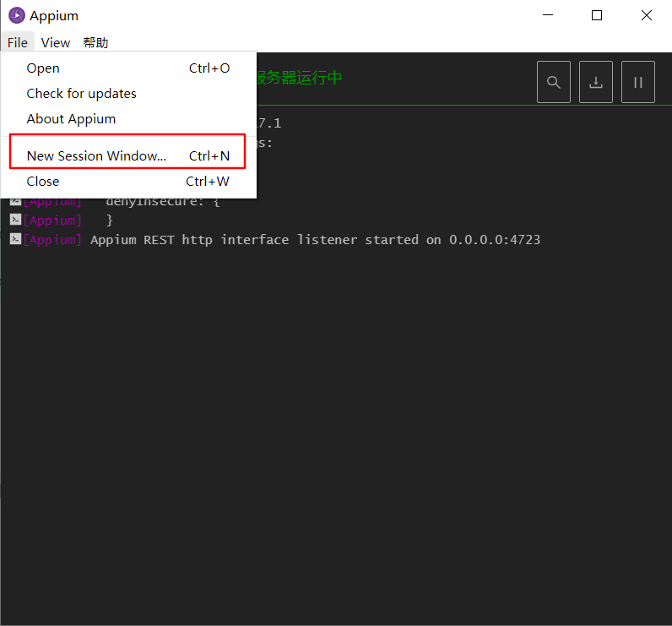
Task: Choose New Session Window...
Action: (127, 155)
